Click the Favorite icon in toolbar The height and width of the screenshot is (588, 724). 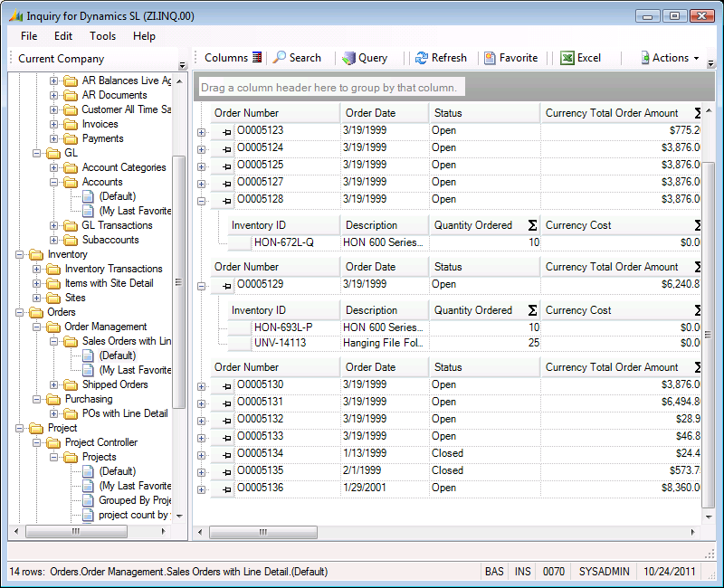click(x=490, y=58)
